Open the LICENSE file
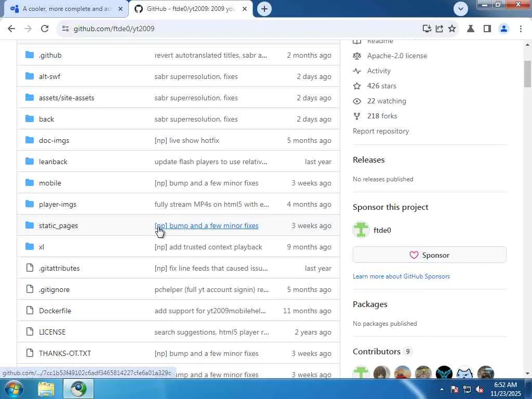532x399 pixels. [x=52, y=332]
